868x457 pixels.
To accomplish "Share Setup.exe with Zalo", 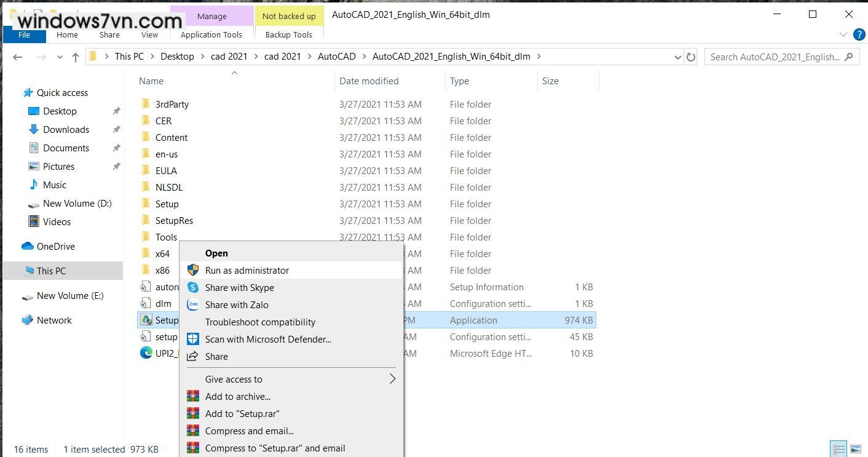I will [236, 304].
